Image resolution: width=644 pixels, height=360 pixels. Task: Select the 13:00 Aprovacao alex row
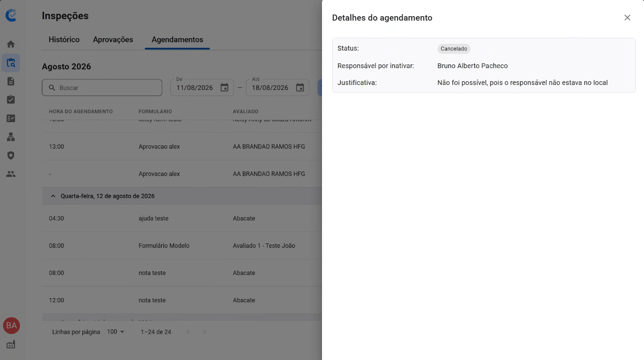tap(182, 147)
